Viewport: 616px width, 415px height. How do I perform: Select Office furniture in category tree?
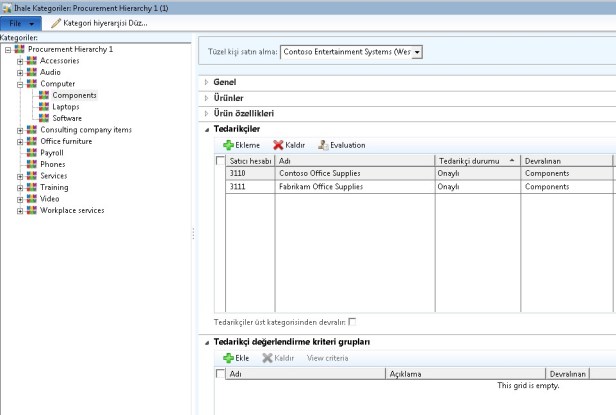click(x=72, y=141)
